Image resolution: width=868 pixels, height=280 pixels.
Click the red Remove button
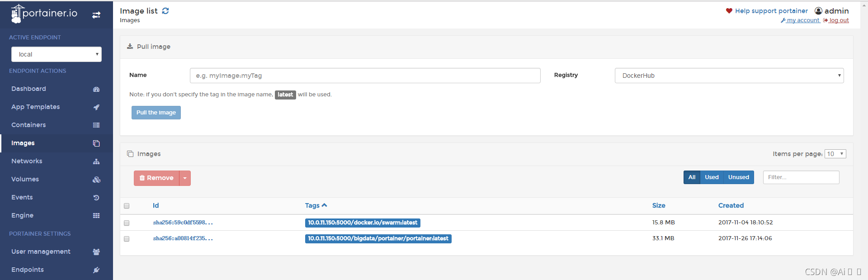[156, 178]
